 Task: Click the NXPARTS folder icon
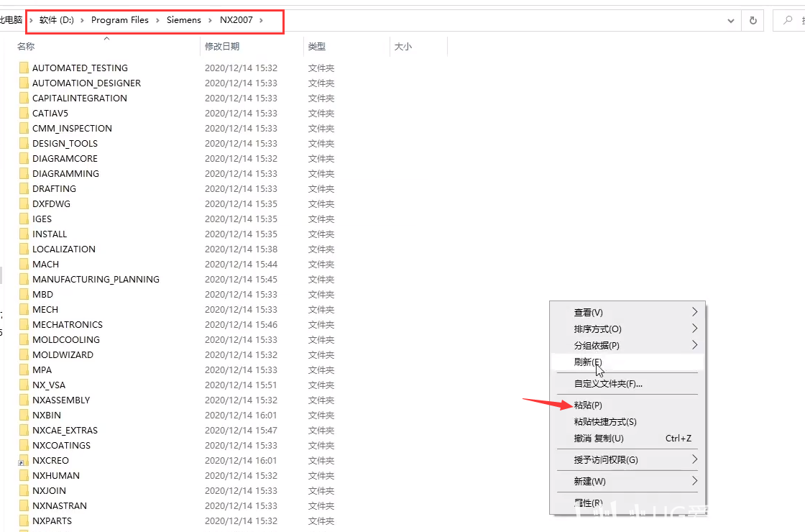click(24, 520)
